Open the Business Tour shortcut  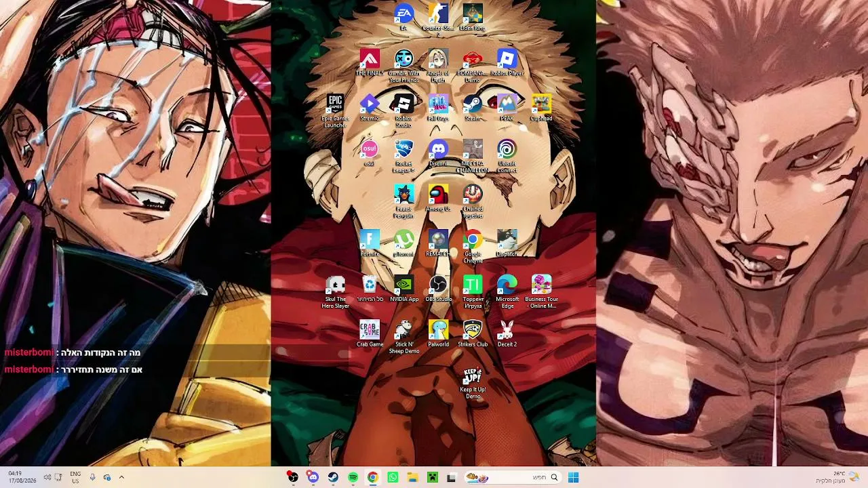(541, 292)
